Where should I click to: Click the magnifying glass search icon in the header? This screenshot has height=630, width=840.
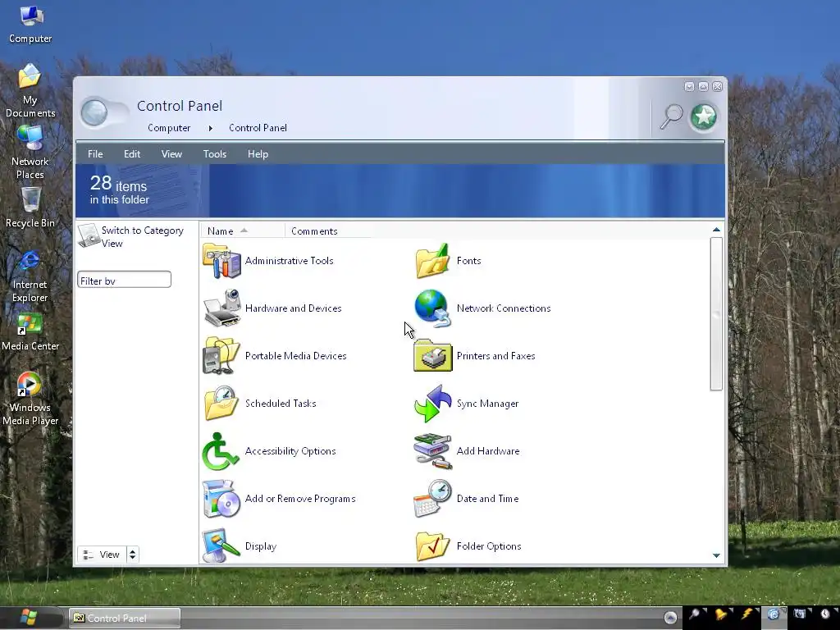coord(671,116)
